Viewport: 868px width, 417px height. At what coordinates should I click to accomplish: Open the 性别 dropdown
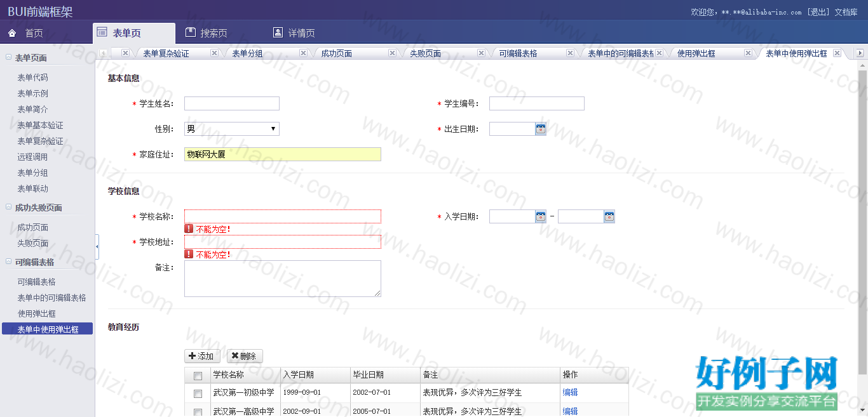[232, 129]
